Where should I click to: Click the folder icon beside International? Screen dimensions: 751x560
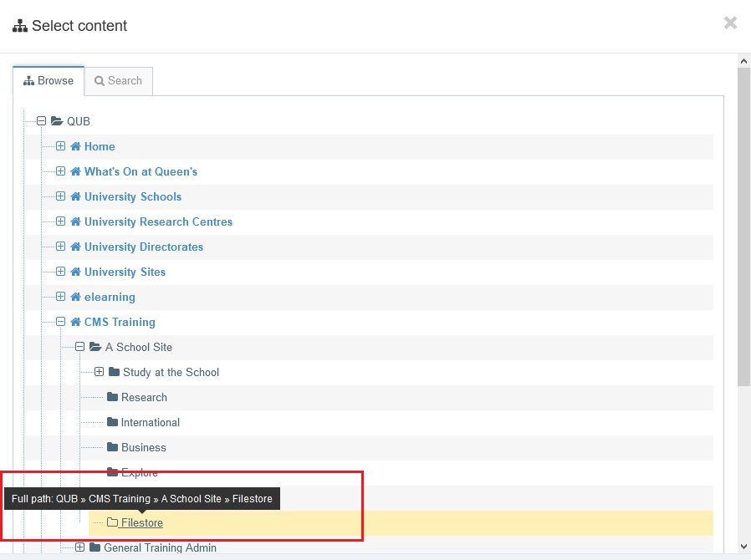coord(111,422)
